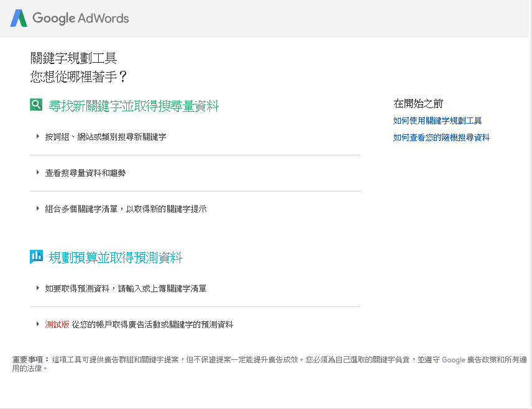The width and height of the screenshot is (532, 409).
Task: Choose the 查看搜尋量資料和趨勢 option text
Action: coord(85,173)
